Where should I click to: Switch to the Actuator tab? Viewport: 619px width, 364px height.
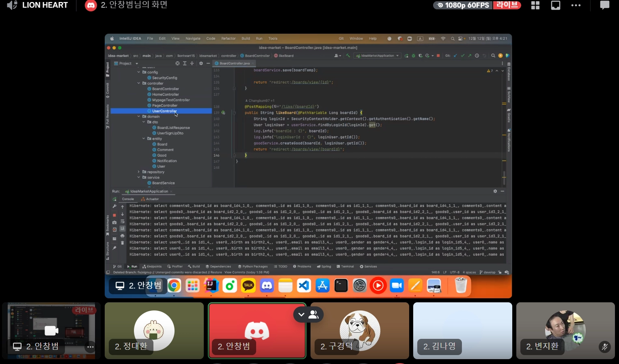[150, 199]
